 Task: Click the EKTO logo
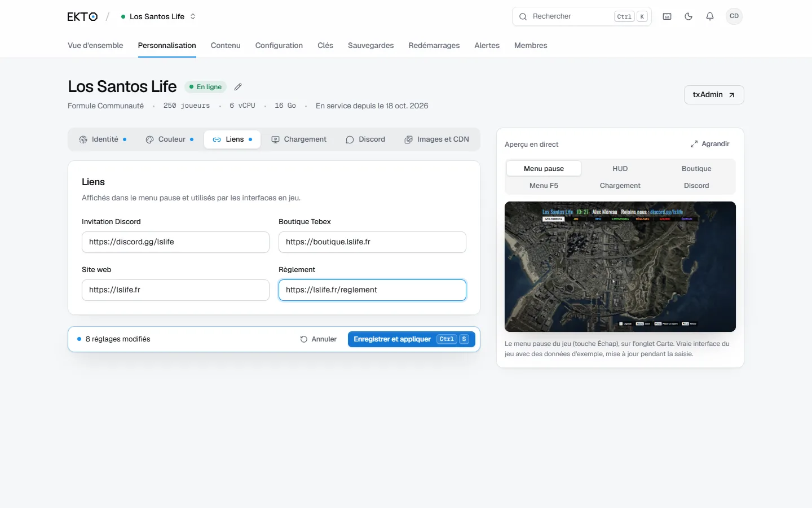[x=82, y=16]
